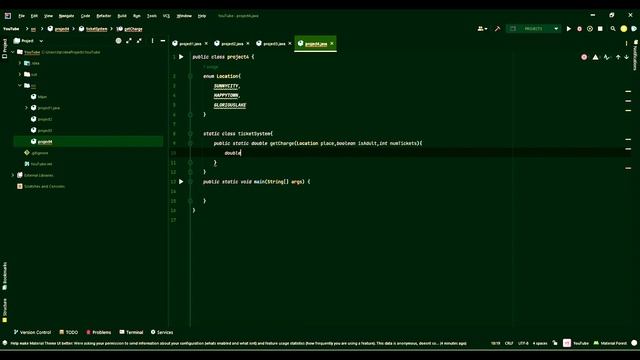Screen dimensions: 640x360
Task: Open the Services tool window
Action: pyautogui.click(x=162, y=332)
